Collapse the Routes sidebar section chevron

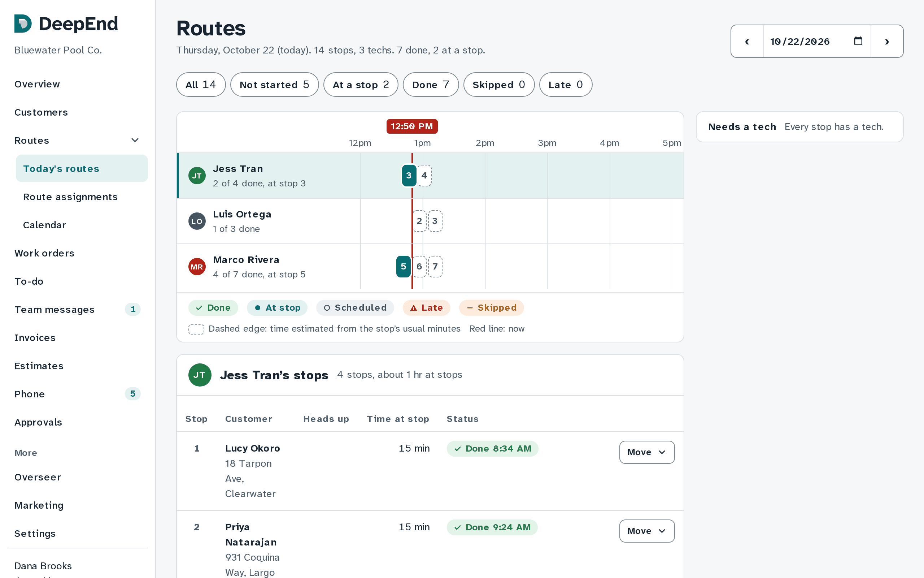point(135,140)
